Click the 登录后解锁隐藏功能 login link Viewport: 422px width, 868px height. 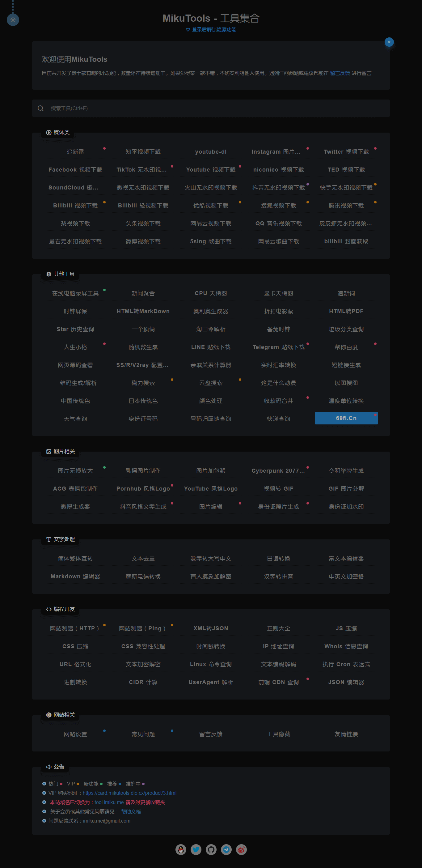pos(214,30)
